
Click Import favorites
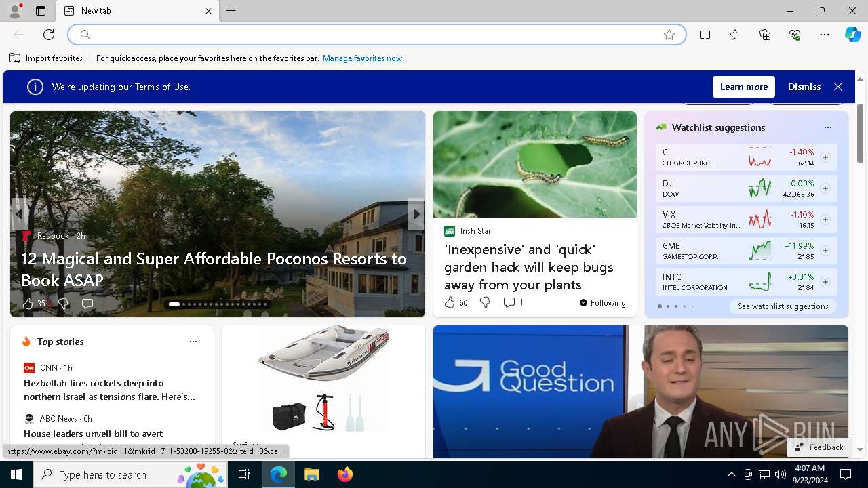(46, 58)
